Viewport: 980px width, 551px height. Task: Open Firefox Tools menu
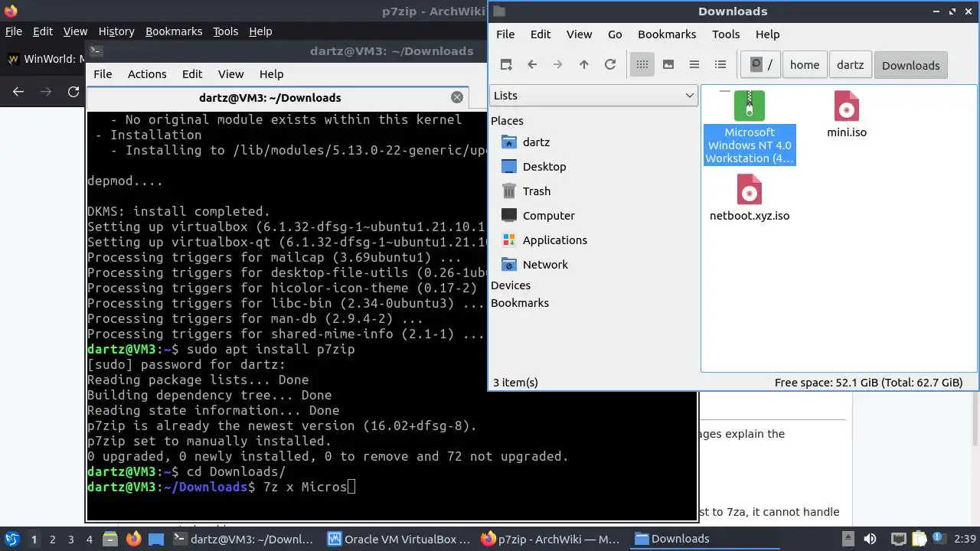225,31
